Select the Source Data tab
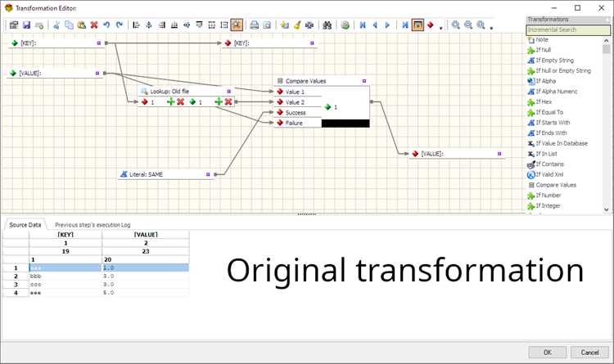Viewport: 614px width, 364px height. point(25,225)
